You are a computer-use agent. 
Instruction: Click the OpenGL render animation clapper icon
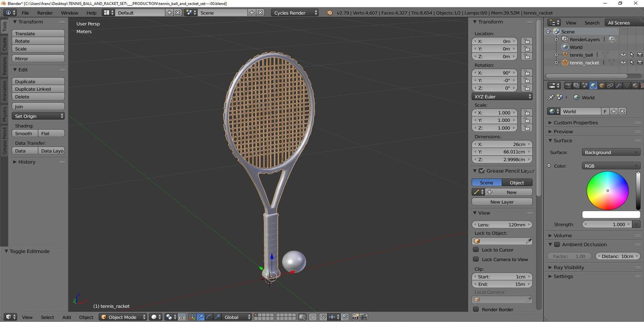point(364,317)
